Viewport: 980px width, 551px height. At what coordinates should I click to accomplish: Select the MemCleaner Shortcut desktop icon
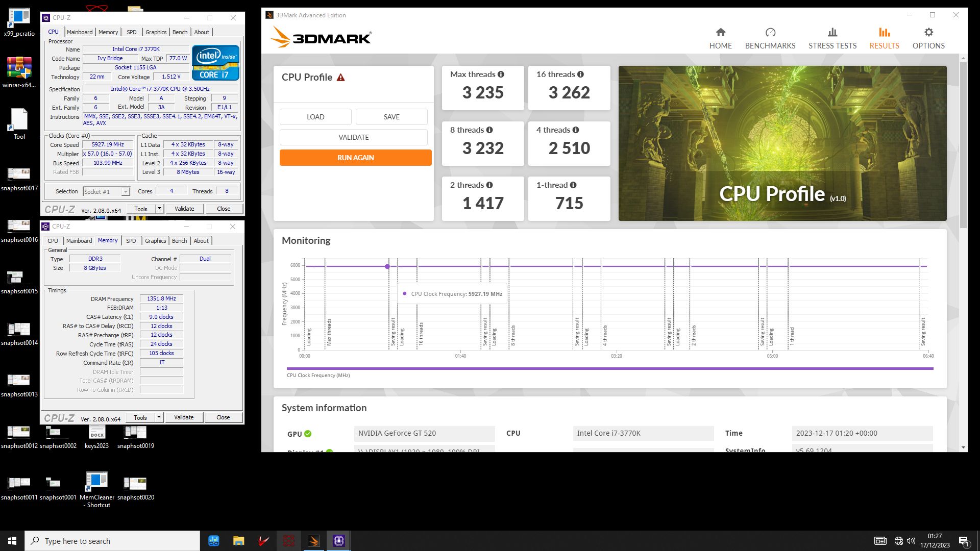[96, 490]
